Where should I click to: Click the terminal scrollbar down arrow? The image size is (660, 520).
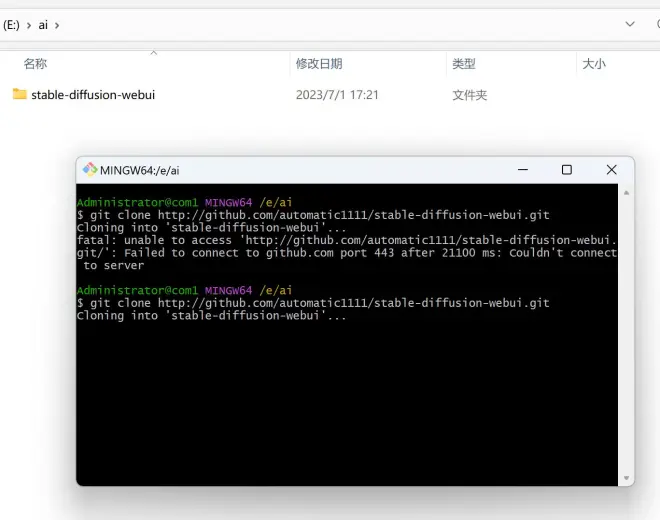pos(626,478)
